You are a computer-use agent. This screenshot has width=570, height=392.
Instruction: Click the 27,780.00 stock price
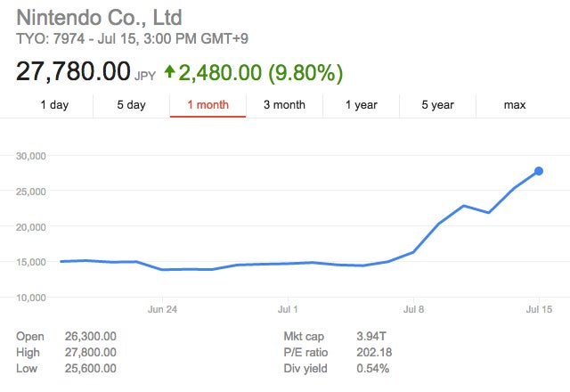point(73,71)
